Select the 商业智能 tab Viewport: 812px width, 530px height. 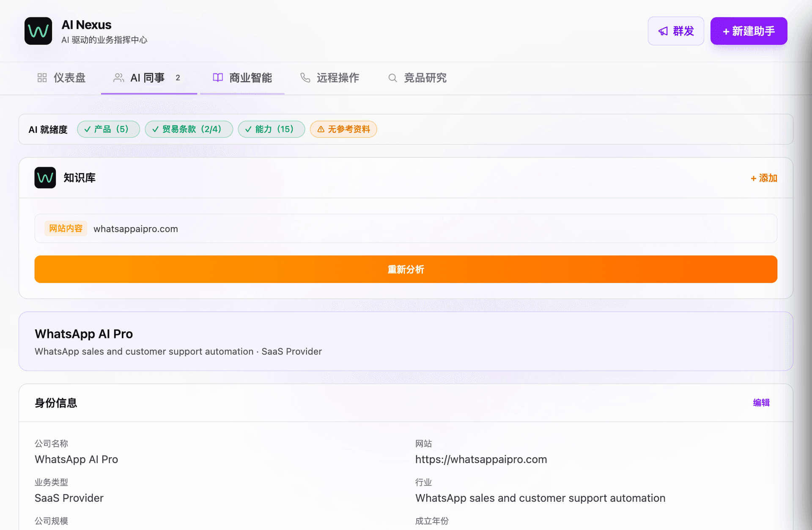[242, 78]
